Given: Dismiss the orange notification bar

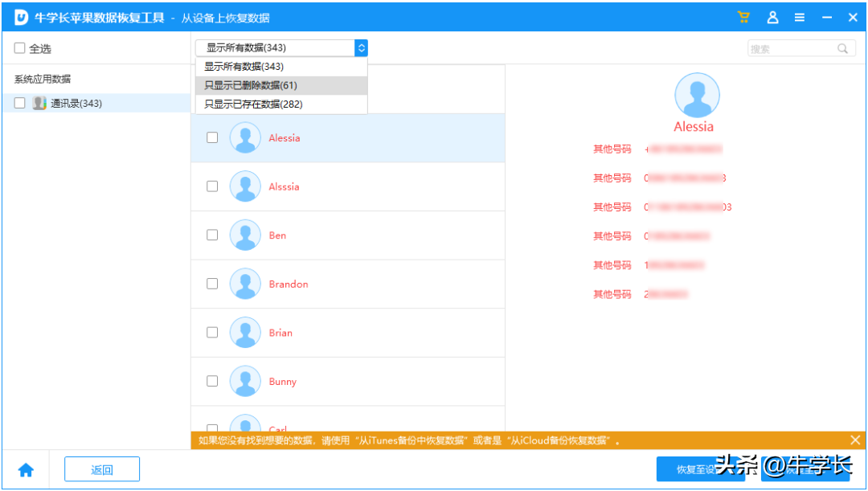Looking at the screenshot, I should click(x=854, y=440).
